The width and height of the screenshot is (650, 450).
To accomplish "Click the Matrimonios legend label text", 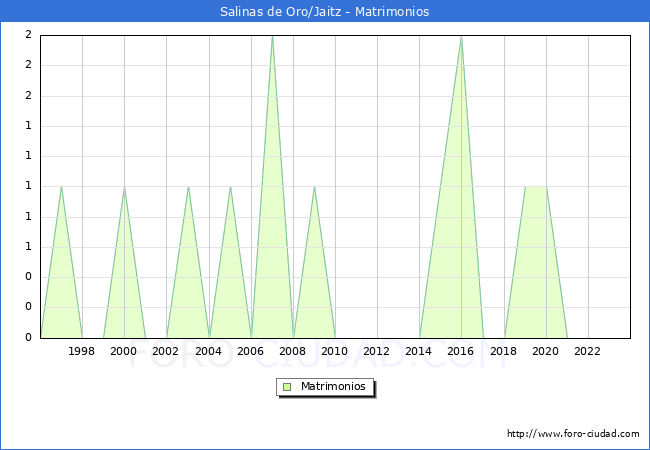I will coord(334,387).
